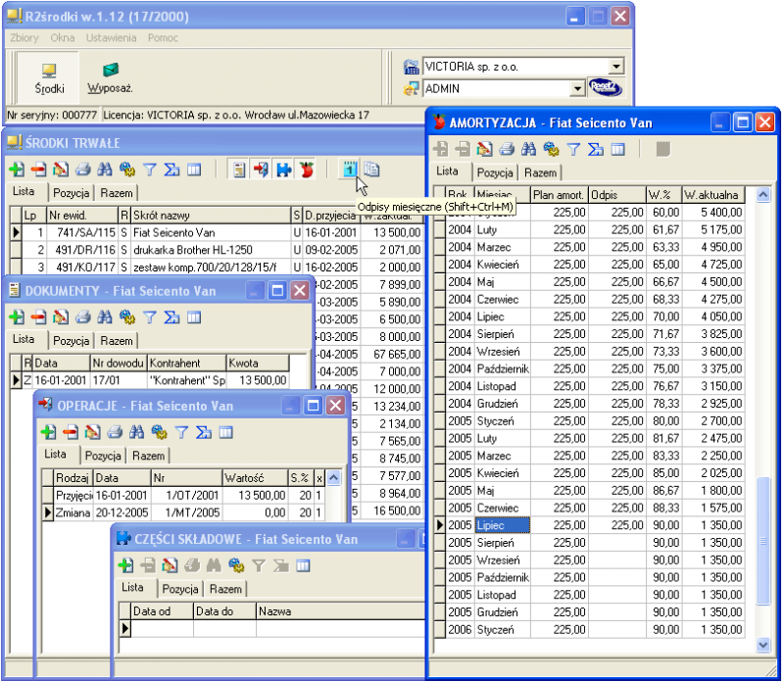Switch to Pozycja tab in DOKUMENTY window
Screen dimensions: 784x681
(71, 341)
